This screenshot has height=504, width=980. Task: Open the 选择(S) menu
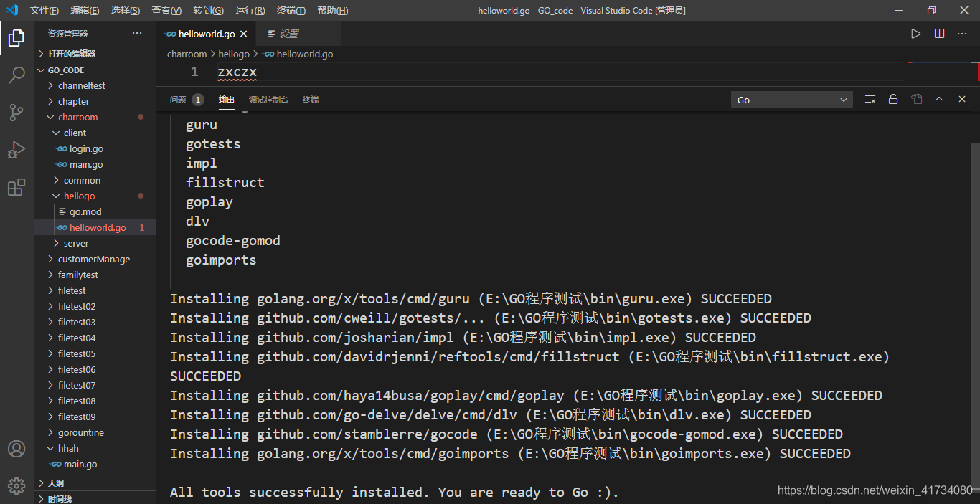126,10
